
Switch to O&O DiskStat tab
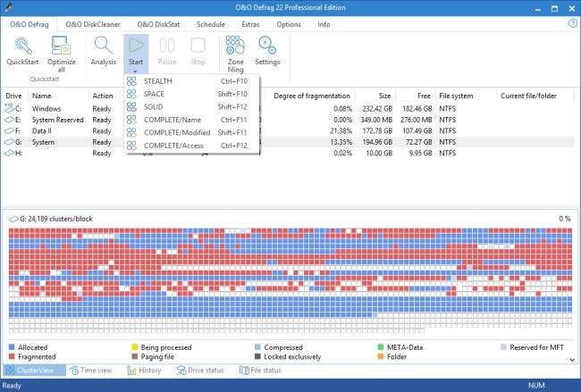(158, 24)
